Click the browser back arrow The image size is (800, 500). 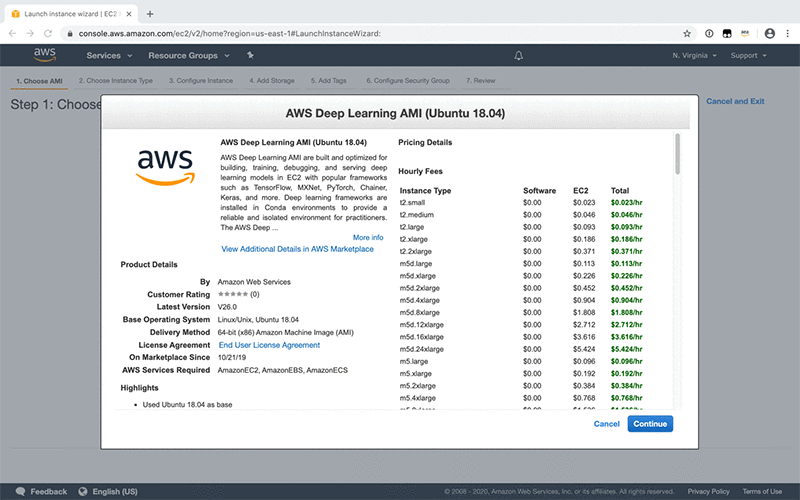point(13,34)
